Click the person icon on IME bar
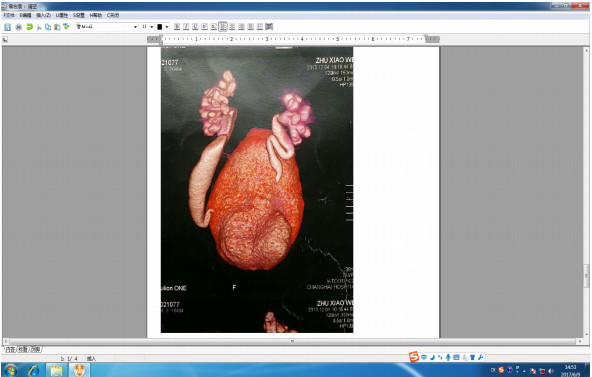The width and height of the screenshot is (592, 377). point(464,357)
